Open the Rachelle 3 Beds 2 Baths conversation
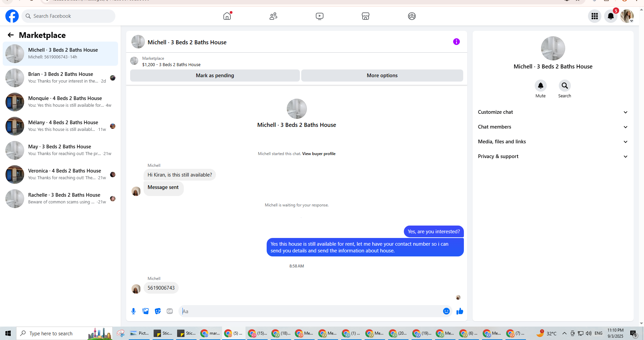Image resolution: width=644 pixels, height=340 pixels. pos(60,199)
